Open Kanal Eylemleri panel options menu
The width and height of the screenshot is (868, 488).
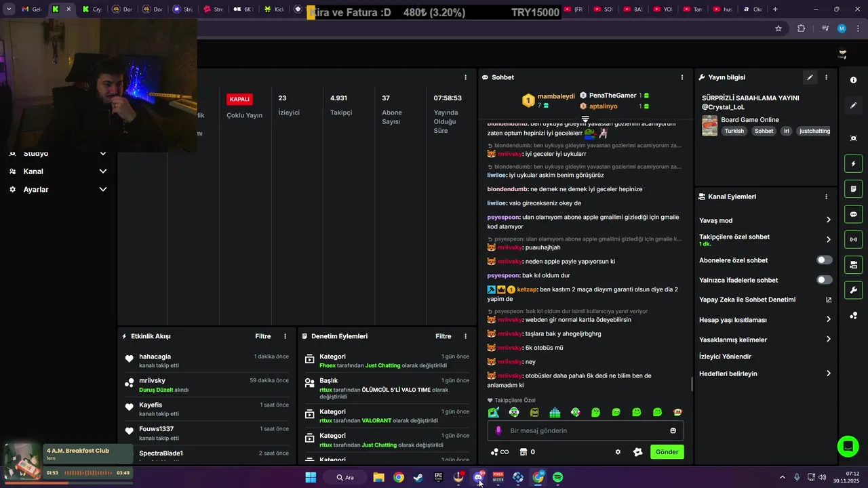click(x=826, y=197)
